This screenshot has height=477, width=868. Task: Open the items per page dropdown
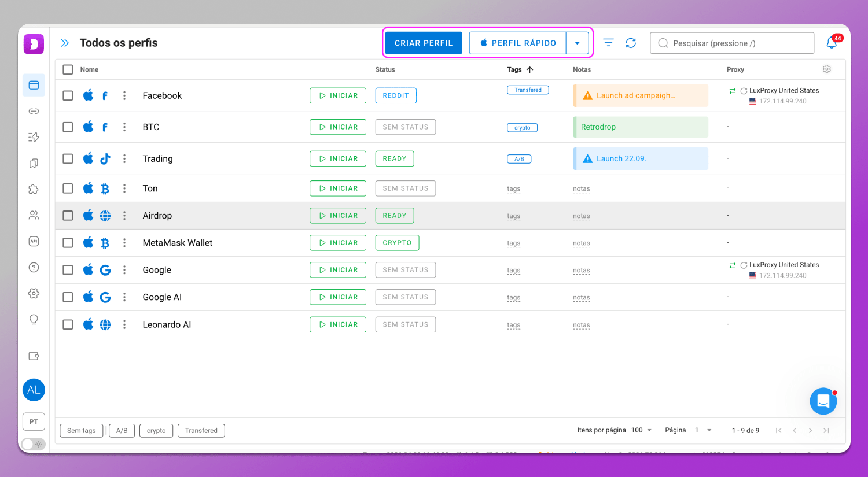[642, 430]
